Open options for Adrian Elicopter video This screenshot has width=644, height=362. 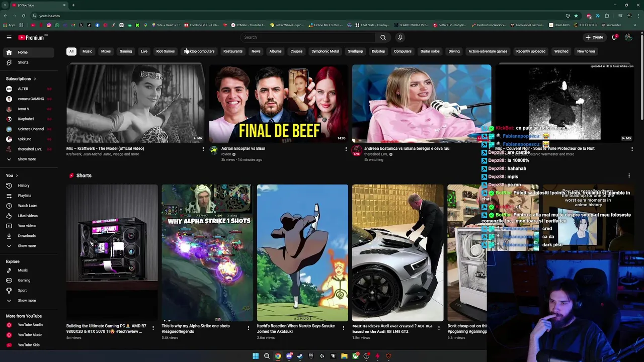click(x=346, y=149)
